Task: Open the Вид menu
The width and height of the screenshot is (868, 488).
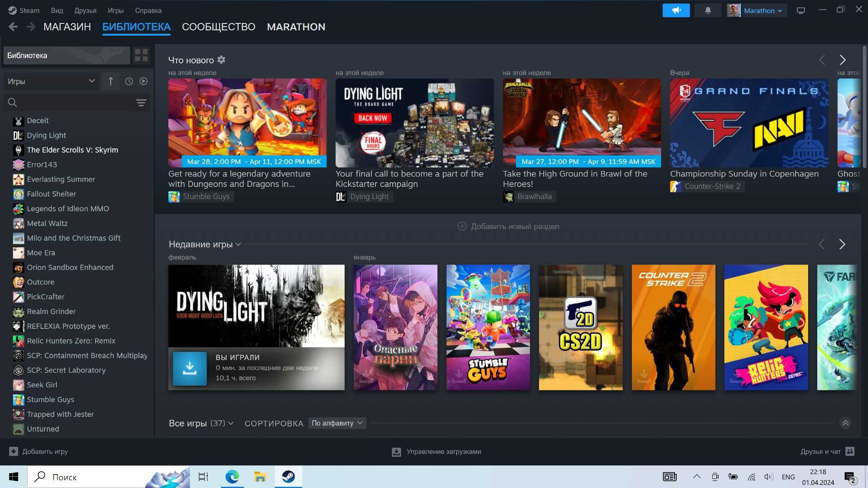Action: pyautogui.click(x=57, y=10)
